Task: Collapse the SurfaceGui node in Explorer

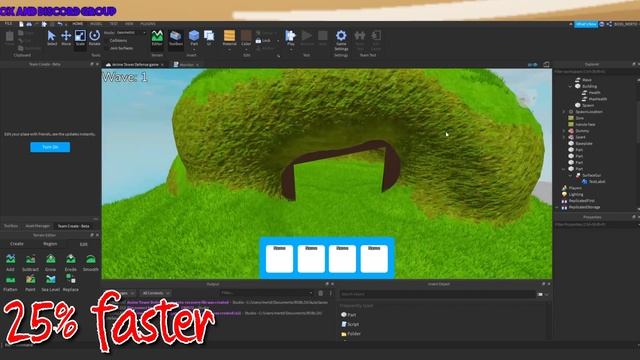Action: tap(570, 176)
